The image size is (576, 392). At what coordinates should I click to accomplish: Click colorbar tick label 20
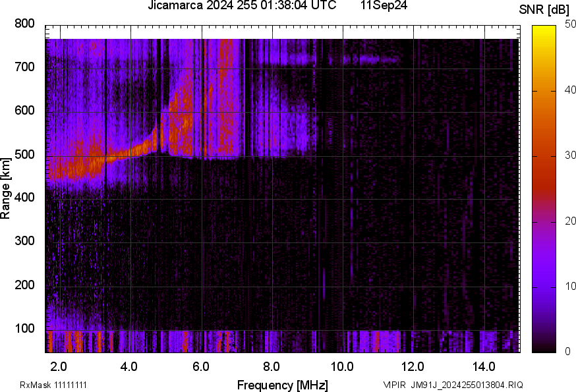point(570,221)
